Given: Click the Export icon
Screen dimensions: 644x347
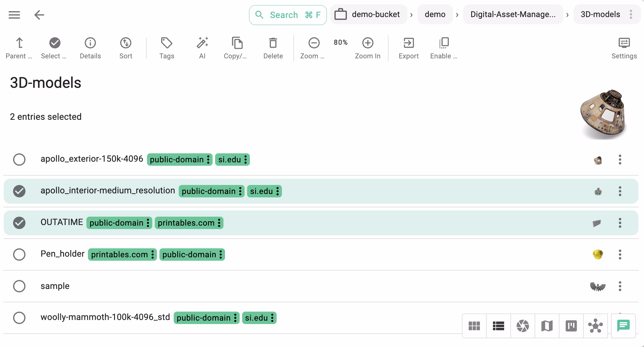Looking at the screenshot, I should coord(408,43).
